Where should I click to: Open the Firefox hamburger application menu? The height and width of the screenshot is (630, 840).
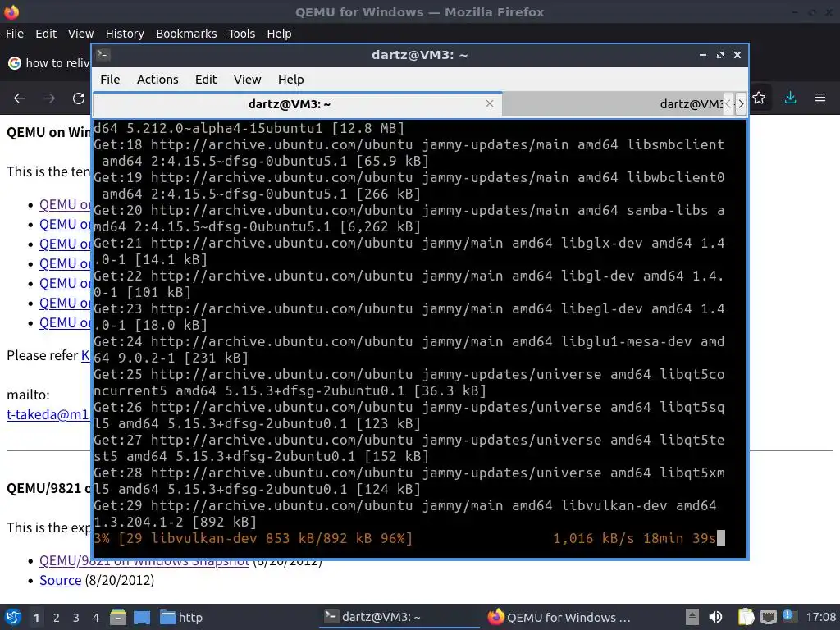click(820, 98)
